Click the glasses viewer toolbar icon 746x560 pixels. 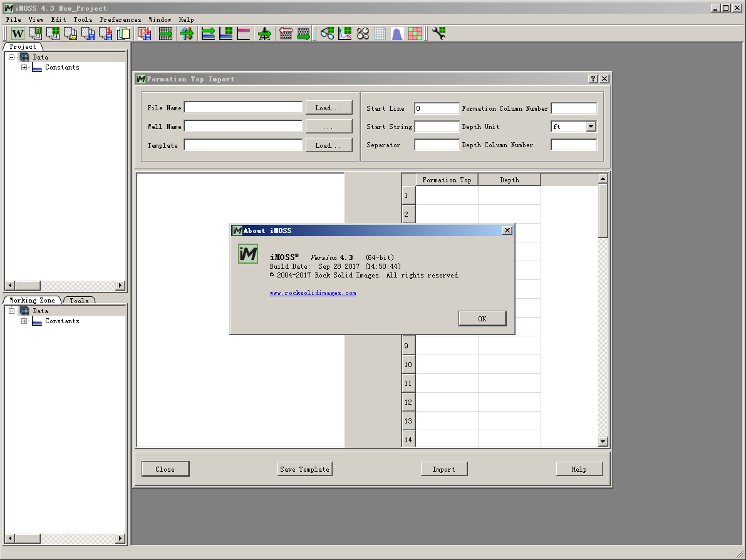(328, 33)
